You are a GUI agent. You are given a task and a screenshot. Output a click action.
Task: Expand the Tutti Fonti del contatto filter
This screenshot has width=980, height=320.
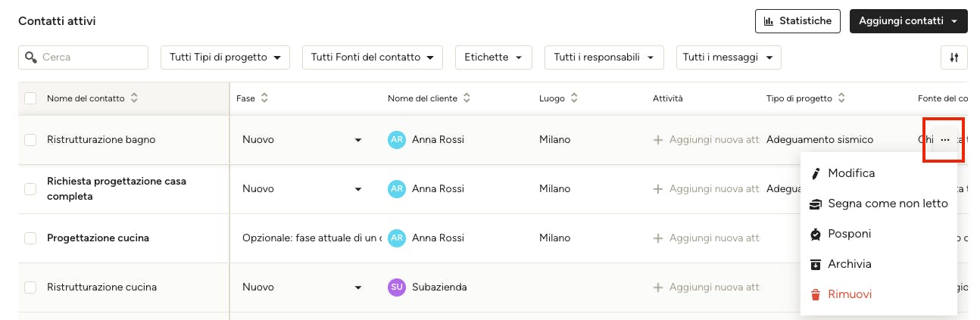pos(372,57)
